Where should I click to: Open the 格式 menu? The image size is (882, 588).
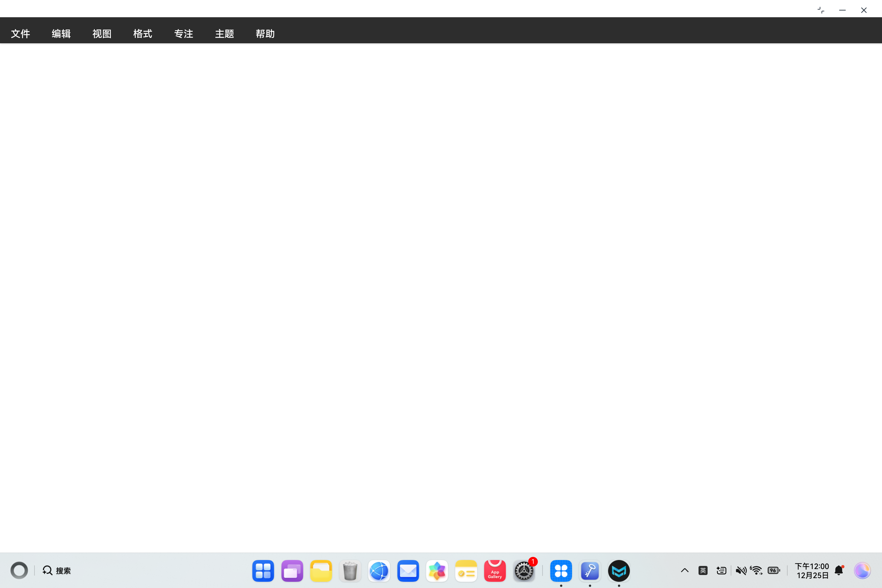pos(143,34)
